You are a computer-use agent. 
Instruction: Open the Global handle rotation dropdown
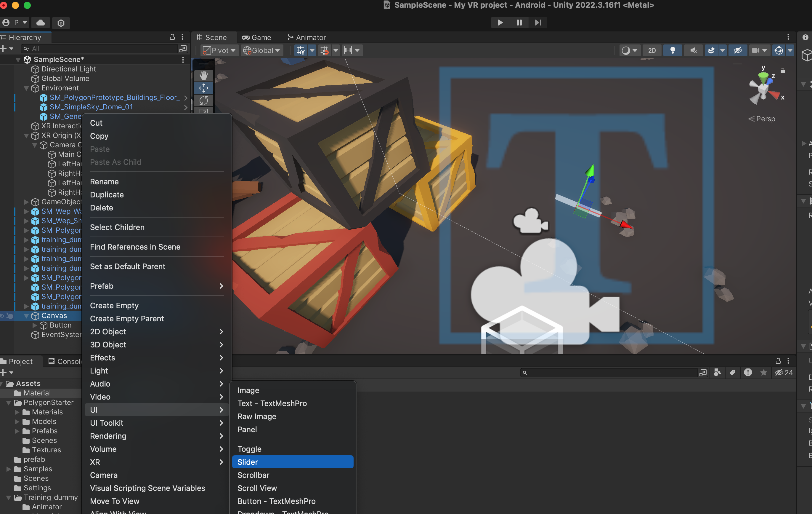262,50
